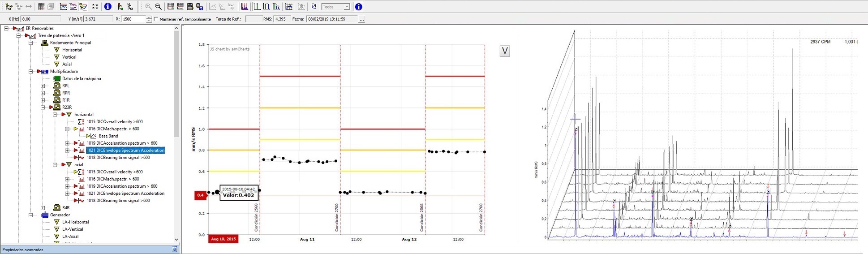868x258 pixels.
Task: Click the 'V' button on trend chart
Action: (505, 51)
